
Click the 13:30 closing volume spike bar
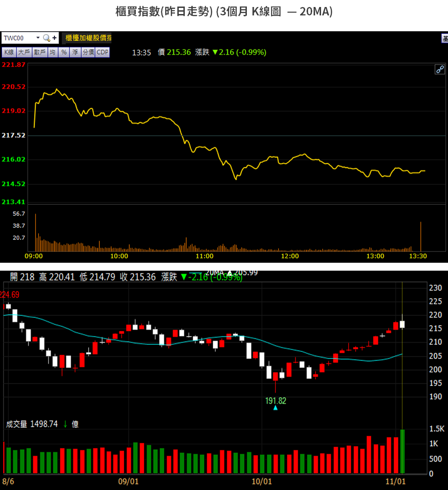[421, 237]
